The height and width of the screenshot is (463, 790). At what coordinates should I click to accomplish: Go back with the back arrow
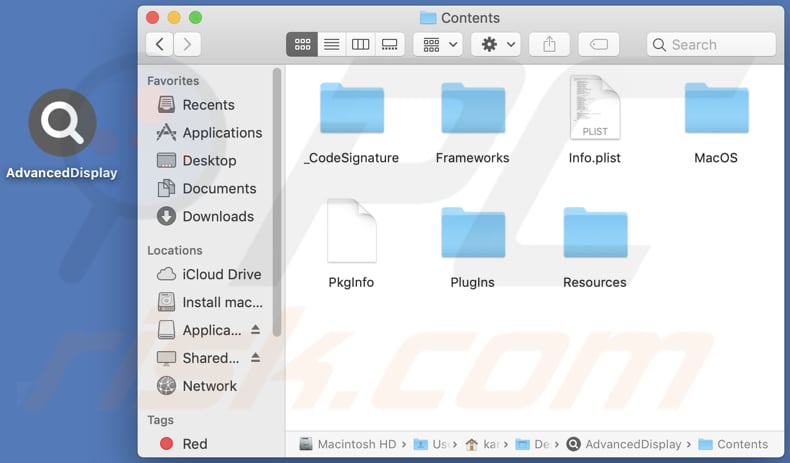coord(160,44)
